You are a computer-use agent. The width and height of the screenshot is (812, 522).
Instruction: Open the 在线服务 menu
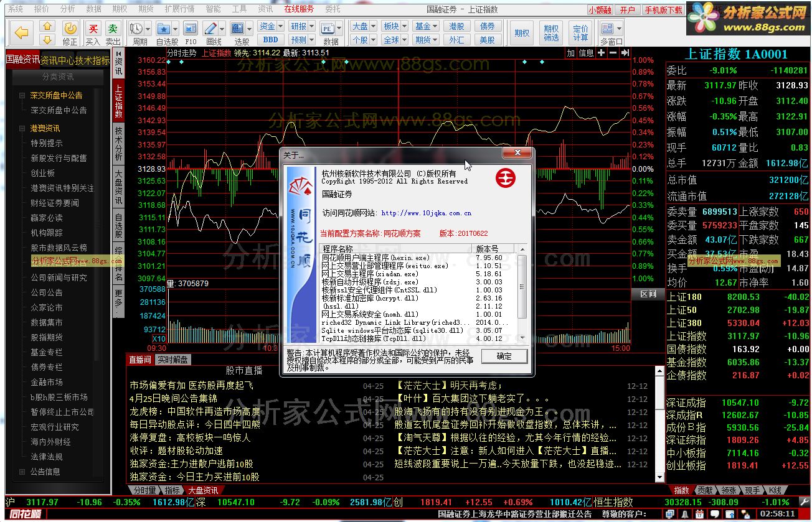coord(299,9)
